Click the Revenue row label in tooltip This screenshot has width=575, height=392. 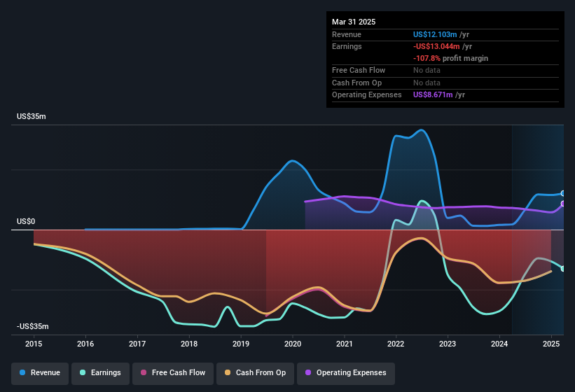(x=347, y=34)
